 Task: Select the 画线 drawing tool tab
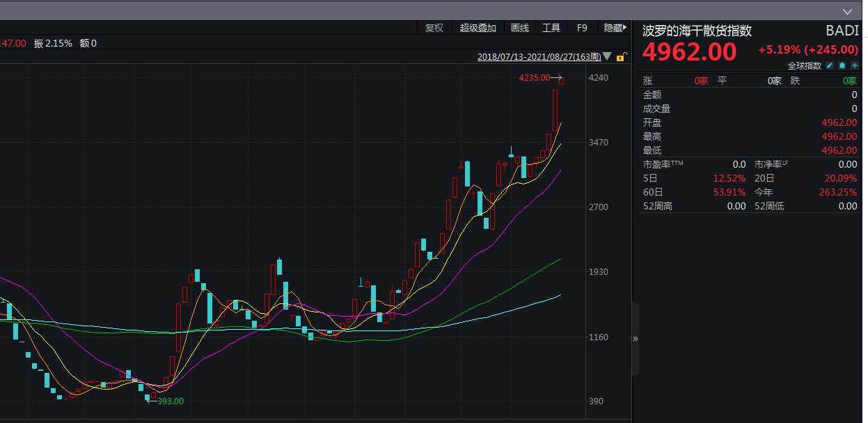click(520, 28)
